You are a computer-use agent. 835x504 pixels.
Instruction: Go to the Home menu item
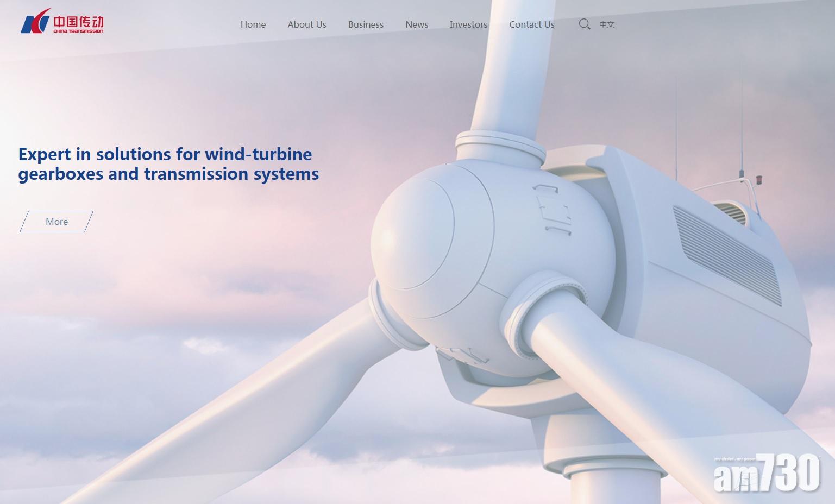click(x=253, y=24)
